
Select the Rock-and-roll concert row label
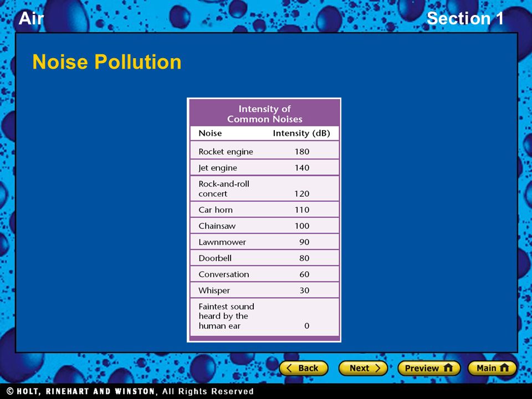pos(224,188)
